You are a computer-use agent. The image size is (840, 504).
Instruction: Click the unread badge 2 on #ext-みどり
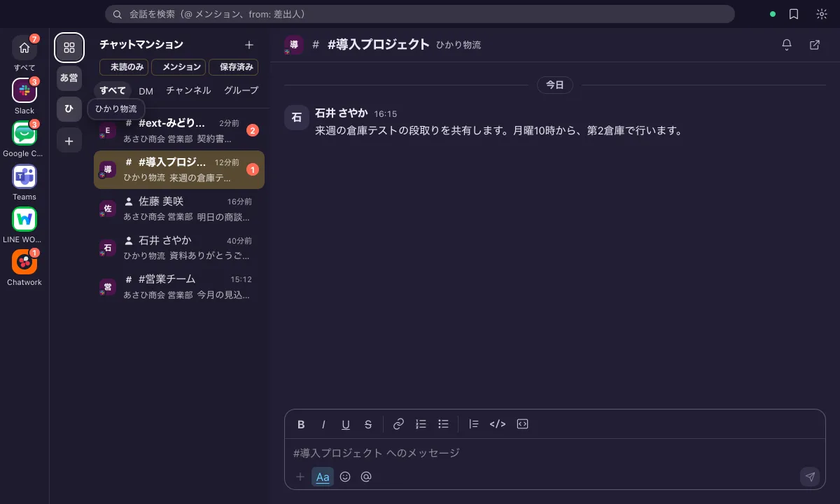[253, 131]
